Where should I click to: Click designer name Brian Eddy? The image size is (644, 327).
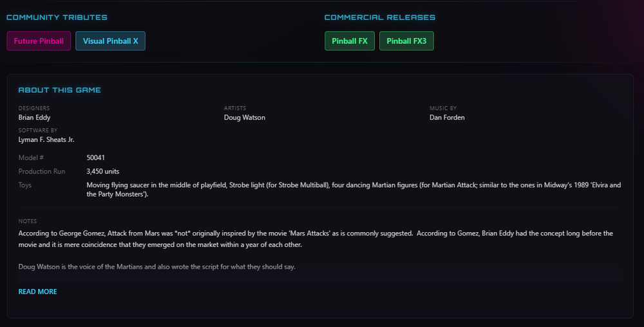[x=35, y=117]
